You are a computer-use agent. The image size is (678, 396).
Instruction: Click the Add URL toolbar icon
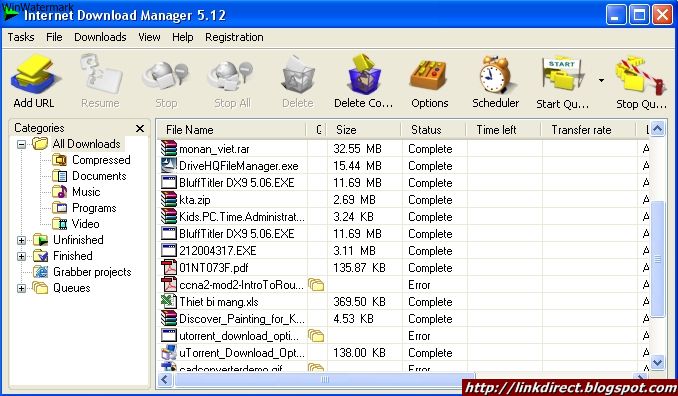[x=35, y=74]
